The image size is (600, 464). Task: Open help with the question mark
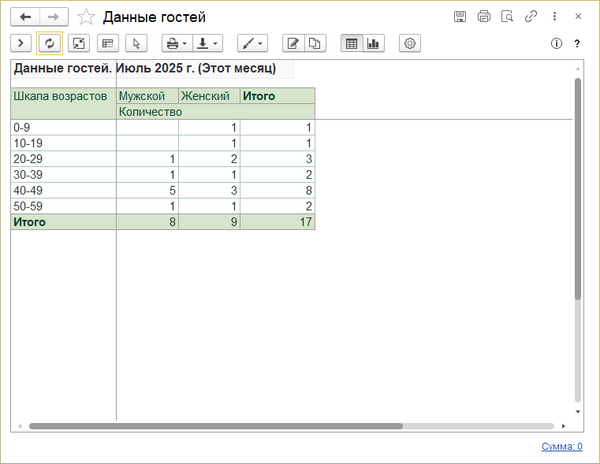tap(577, 43)
